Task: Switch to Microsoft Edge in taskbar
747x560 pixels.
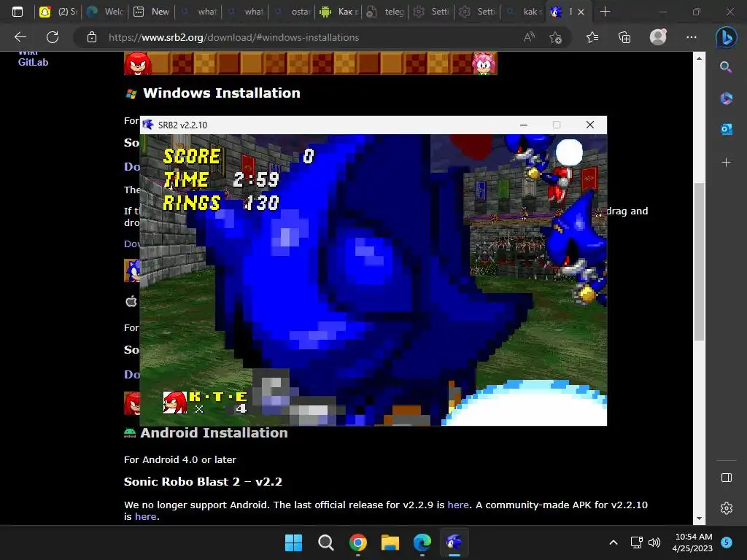Action: tap(422, 542)
